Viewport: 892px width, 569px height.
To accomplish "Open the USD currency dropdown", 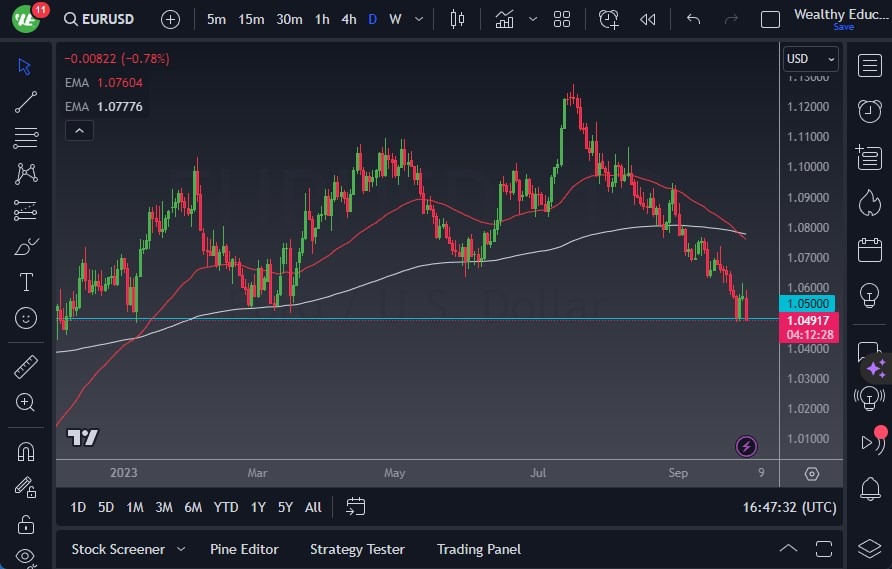I will click(x=809, y=59).
